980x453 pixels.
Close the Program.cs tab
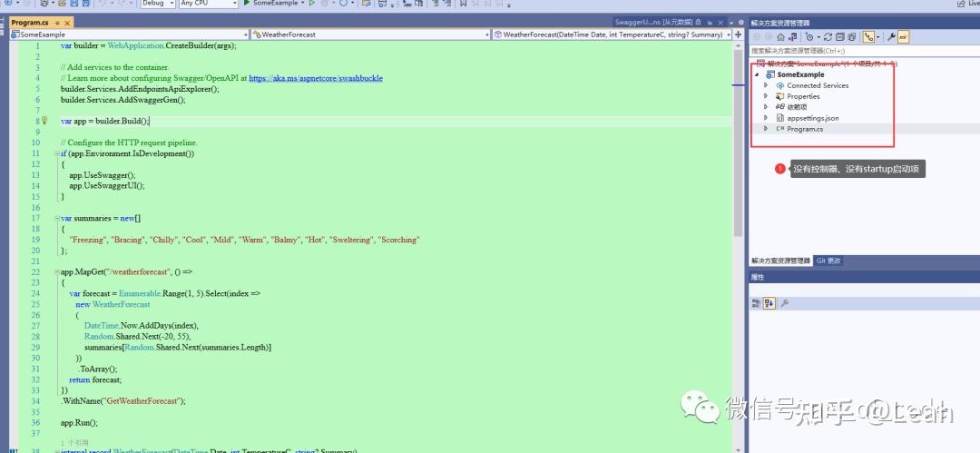pos(67,23)
